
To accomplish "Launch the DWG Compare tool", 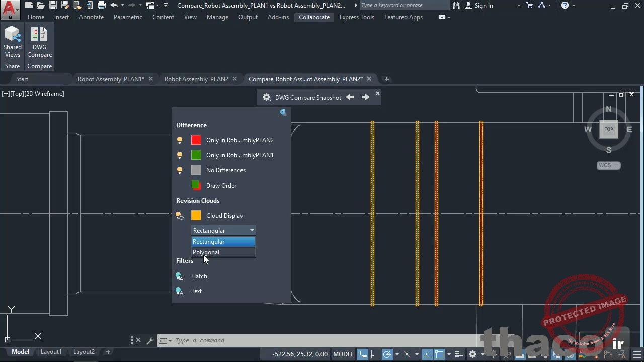I will click(39, 43).
